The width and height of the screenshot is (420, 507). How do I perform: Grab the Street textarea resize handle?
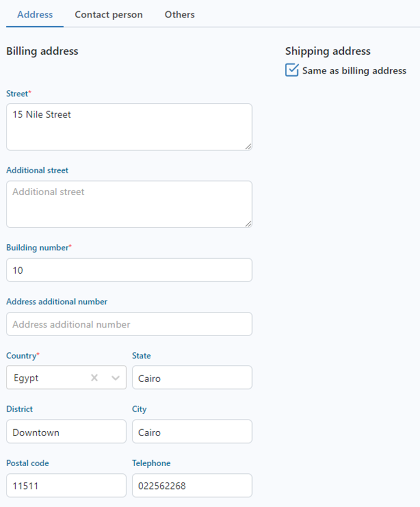pyautogui.click(x=248, y=147)
